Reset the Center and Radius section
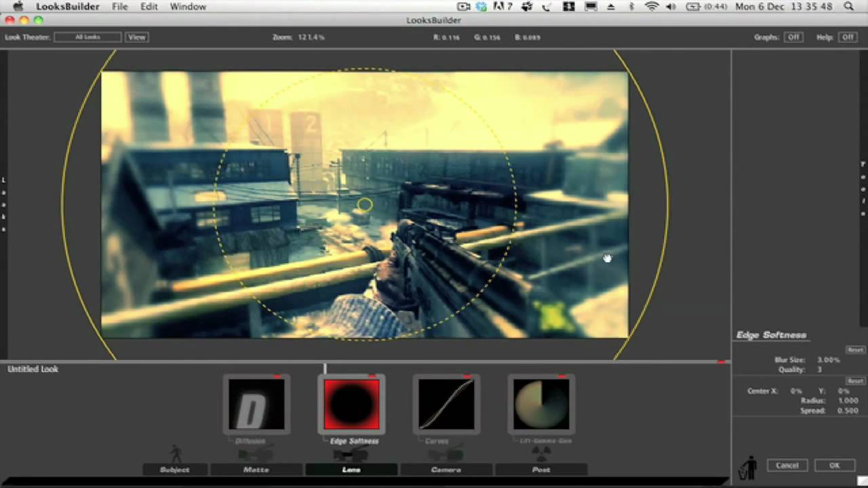 855,381
